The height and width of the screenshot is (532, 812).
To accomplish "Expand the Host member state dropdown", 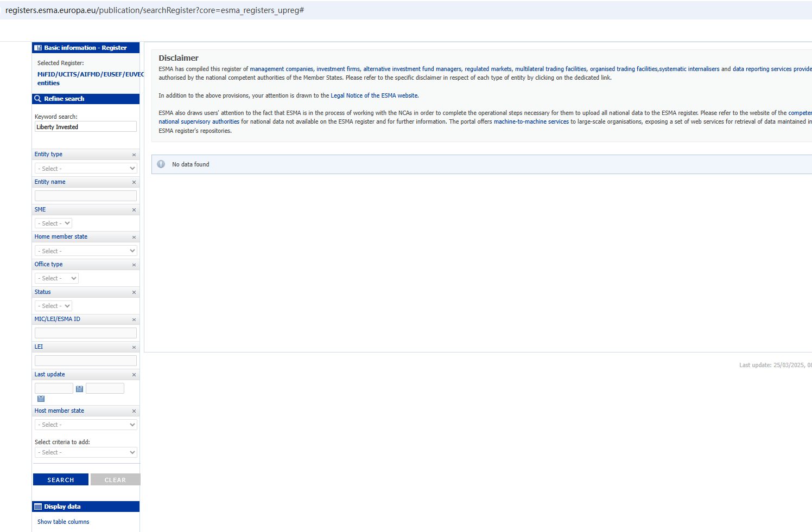I will pyautogui.click(x=86, y=425).
